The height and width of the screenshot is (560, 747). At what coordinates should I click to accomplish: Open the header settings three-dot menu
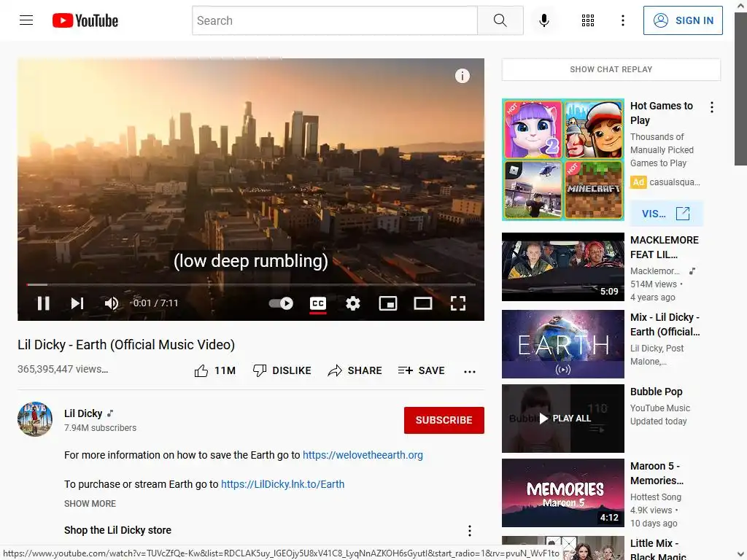point(623,20)
